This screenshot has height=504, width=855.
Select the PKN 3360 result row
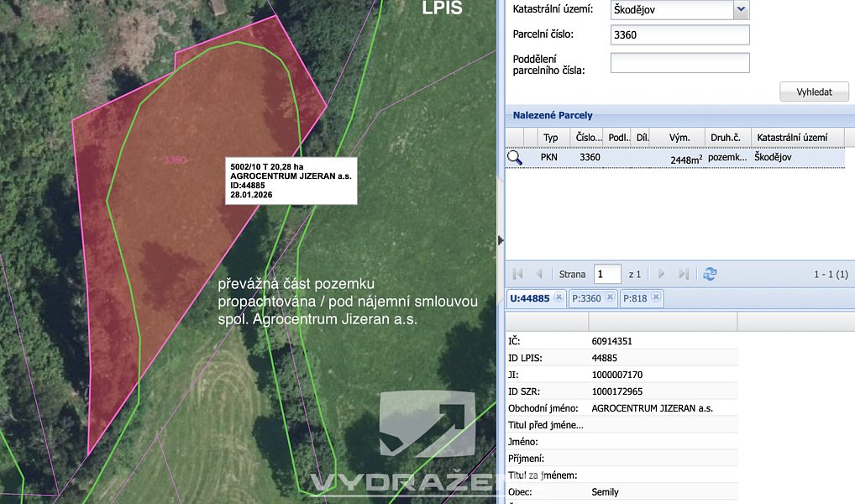[x=675, y=158]
